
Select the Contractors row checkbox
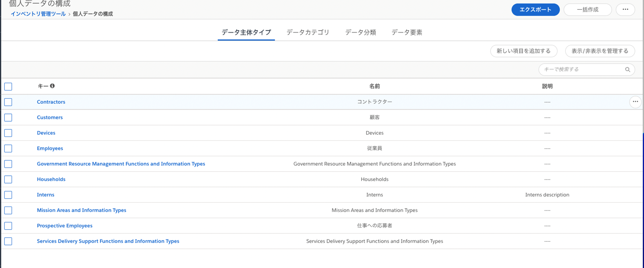tap(8, 102)
